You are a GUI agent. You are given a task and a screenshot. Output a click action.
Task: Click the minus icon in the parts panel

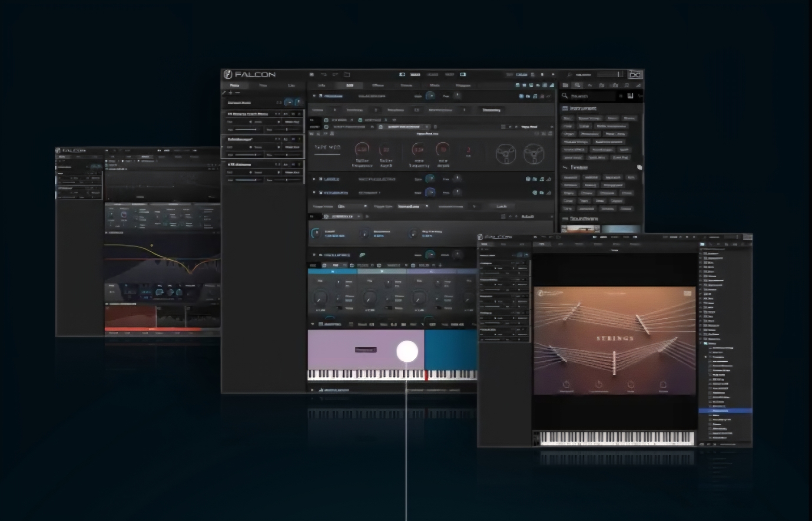click(x=238, y=92)
